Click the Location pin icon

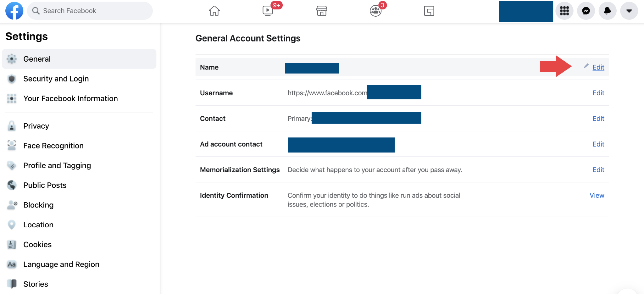[x=12, y=225]
